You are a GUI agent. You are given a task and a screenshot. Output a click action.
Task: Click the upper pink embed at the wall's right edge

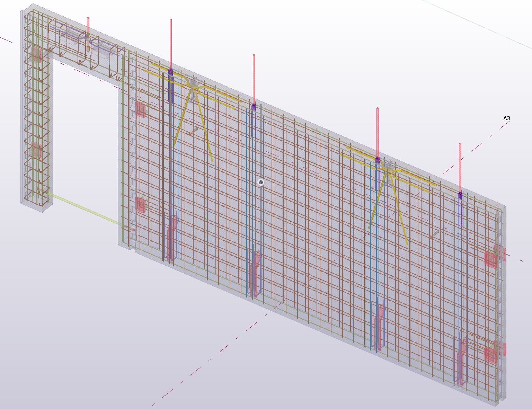coord(491,259)
